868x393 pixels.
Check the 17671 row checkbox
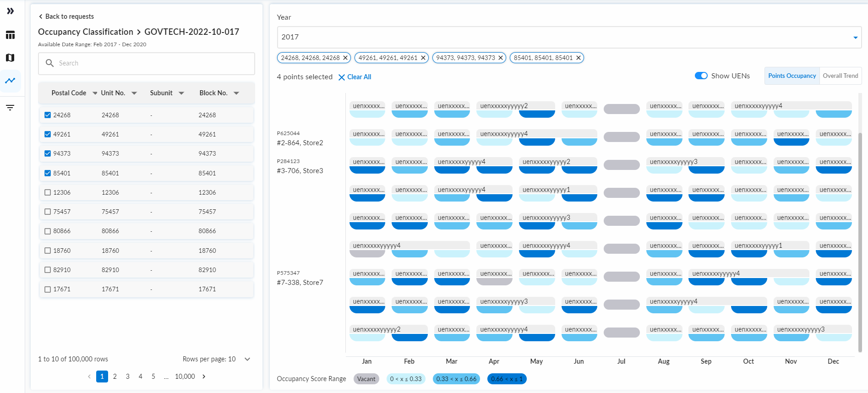click(x=48, y=289)
